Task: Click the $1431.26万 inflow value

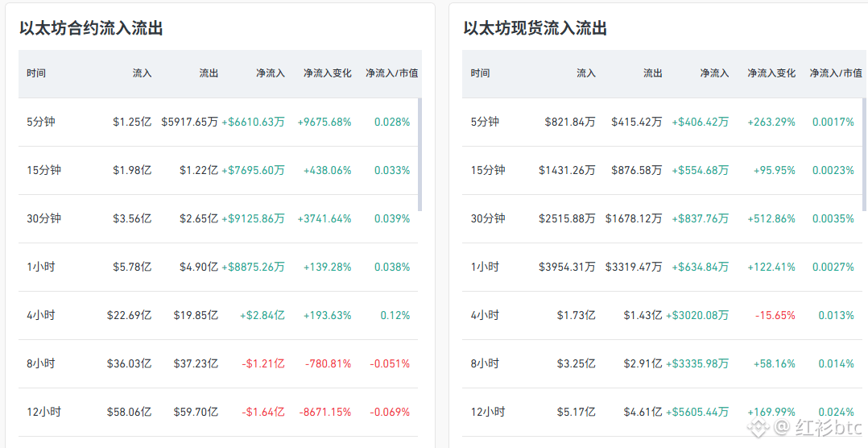Action: tap(568, 170)
